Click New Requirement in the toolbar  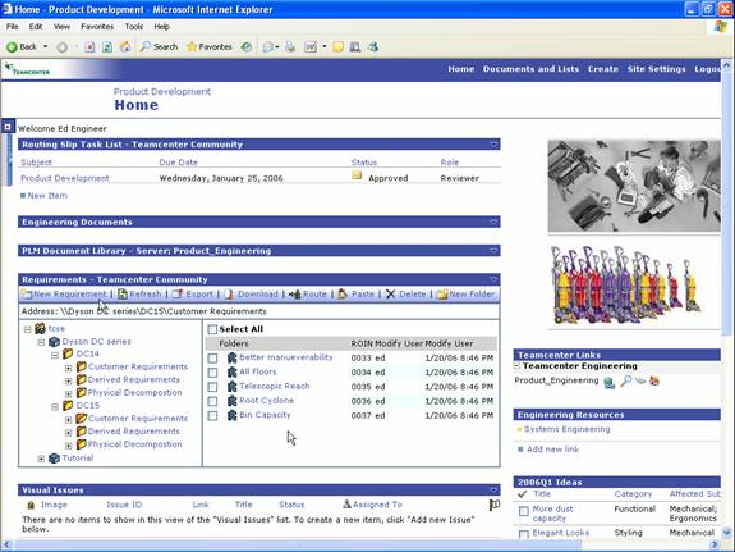coord(64,294)
